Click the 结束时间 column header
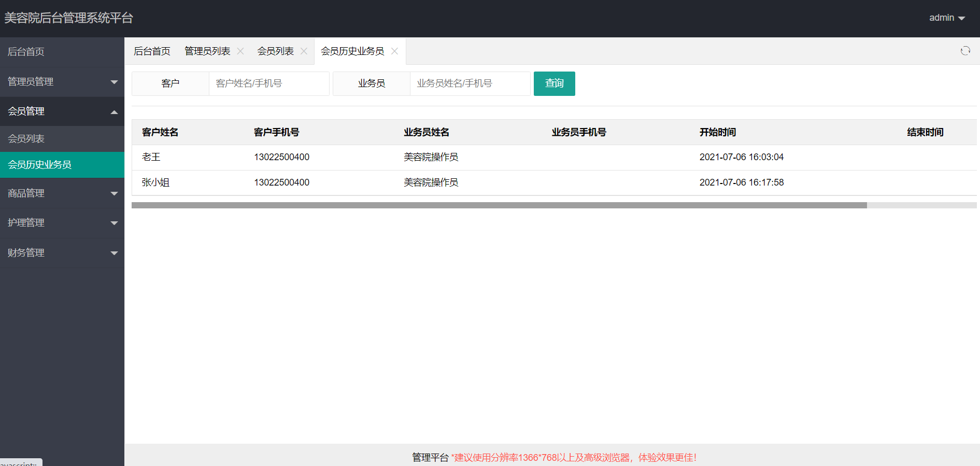The width and height of the screenshot is (980, 466). click(x=925, y=132)
